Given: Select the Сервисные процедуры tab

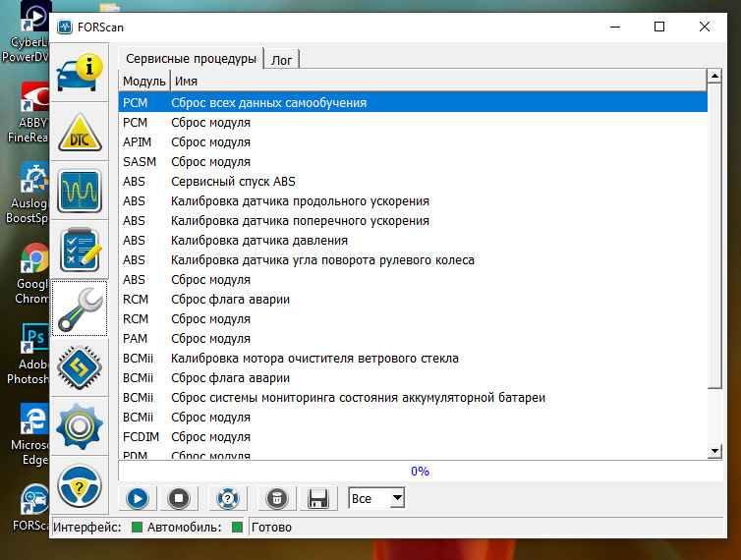Looking at the screenshot, I should [x=191, y=59].
